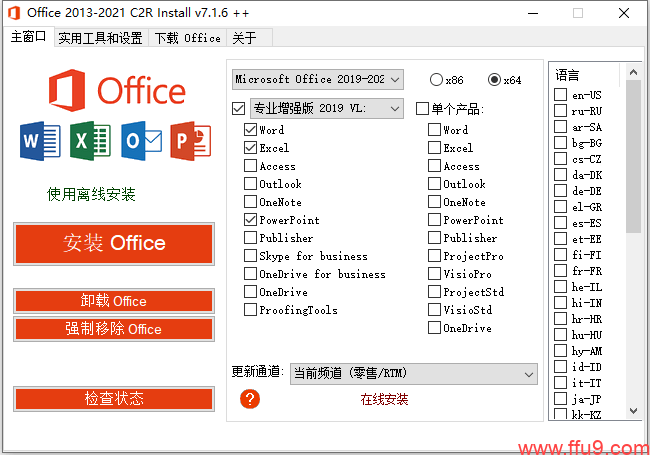Viewport: 650px width, 455px height.
Task: Click the 检查状态 button
Action: (114, 399)
